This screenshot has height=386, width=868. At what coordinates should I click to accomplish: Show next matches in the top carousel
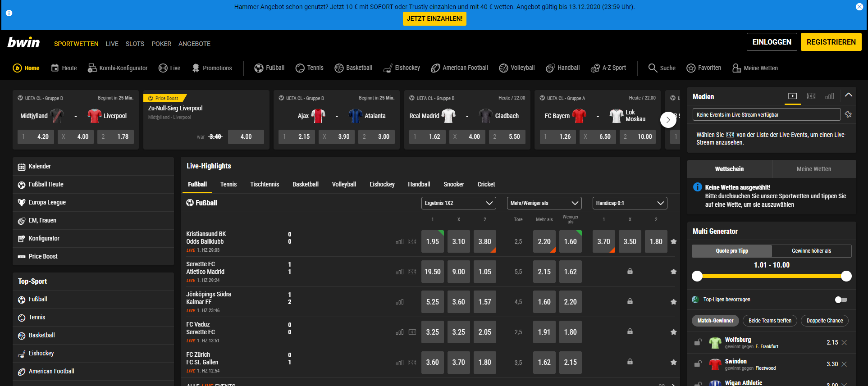tap(668, 120)
